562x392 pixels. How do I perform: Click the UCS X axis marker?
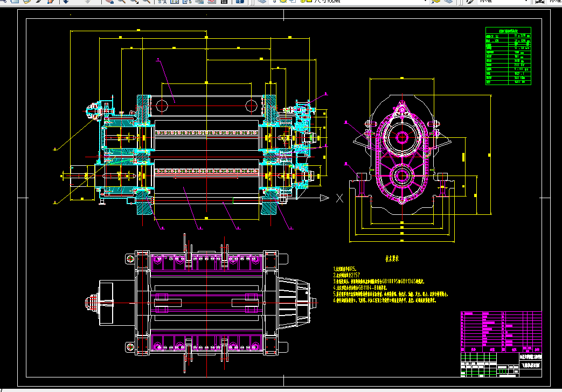(x=339, y=198)
